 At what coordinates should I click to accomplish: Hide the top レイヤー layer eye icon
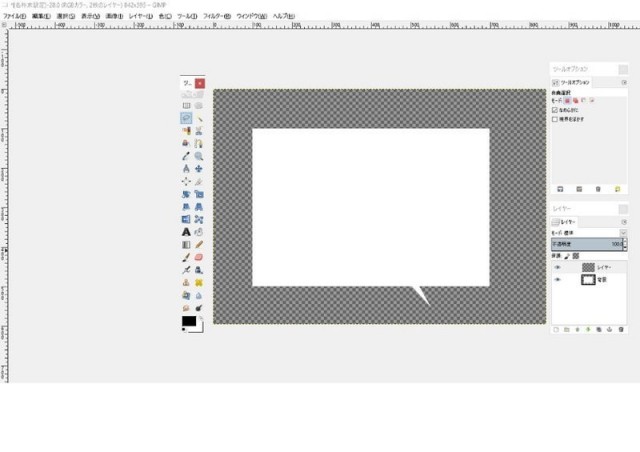[558, 267]
